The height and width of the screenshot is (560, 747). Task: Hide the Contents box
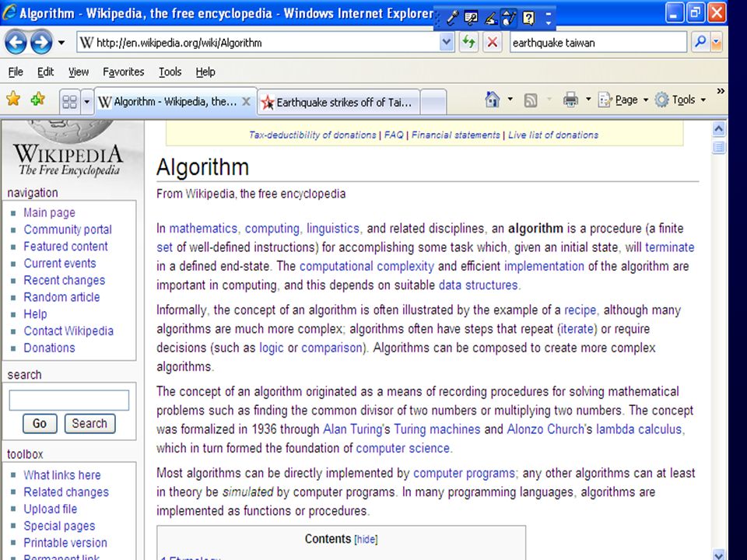(x=366, y=540)
